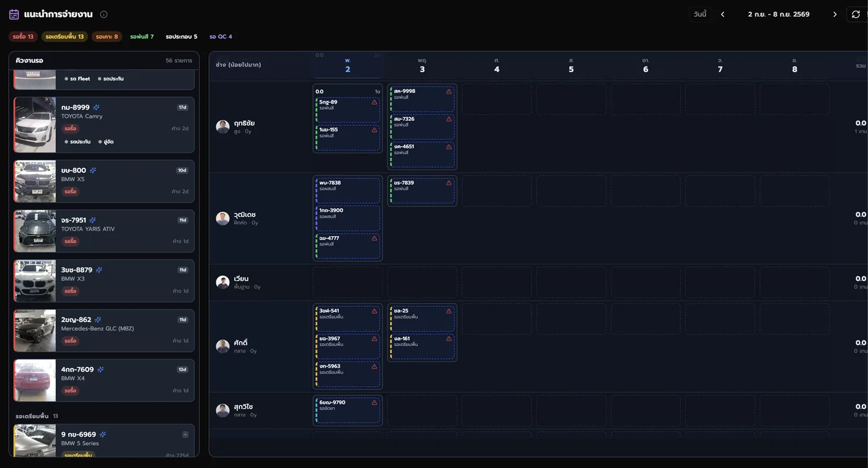The width and height of the screenshot is (868, 468).
Task: Sort by ช่าง (น้อยไปมาก) column header
Action: [238, 64]
